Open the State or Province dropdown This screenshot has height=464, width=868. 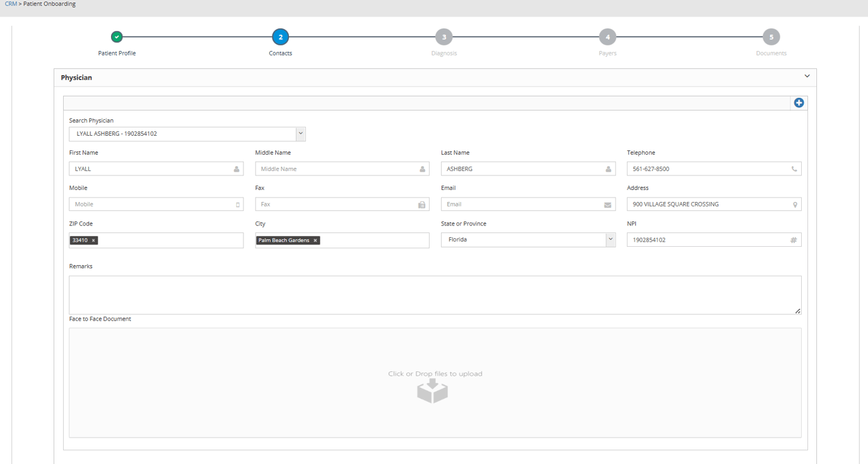point(610,240)
